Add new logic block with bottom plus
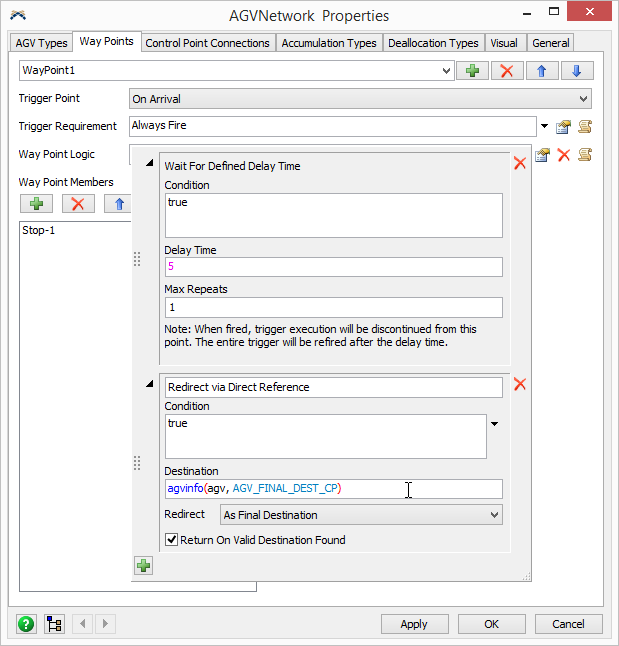The width and height of the screenshot is (619, 646). coord(143,566)
